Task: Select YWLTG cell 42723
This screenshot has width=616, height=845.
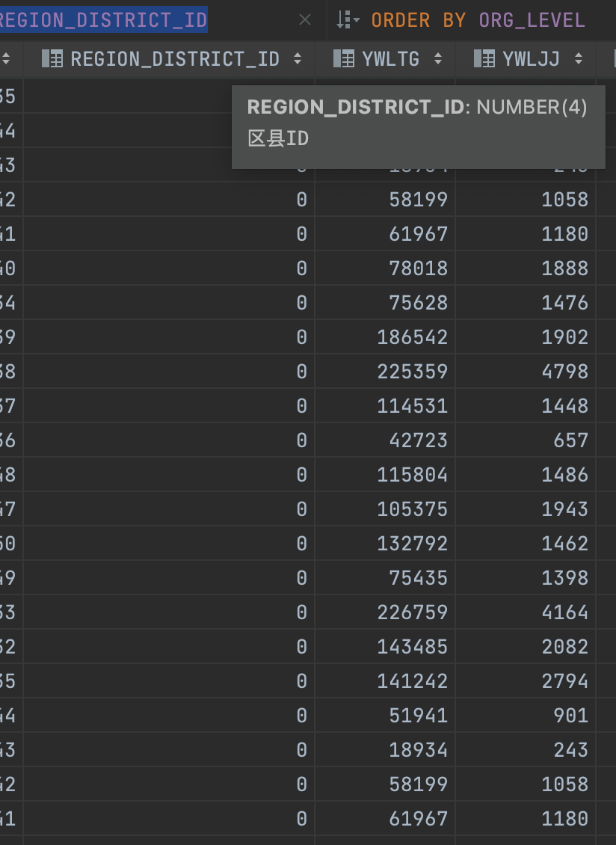Action: 385,440
